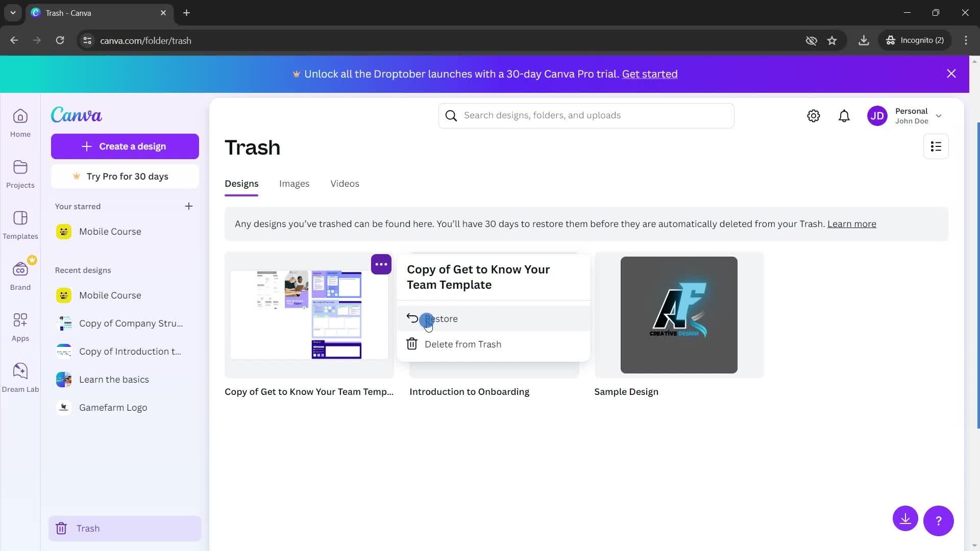Open the Templates sidebar icon
Viewport: 980px width, 551px height.
(20, 225)
